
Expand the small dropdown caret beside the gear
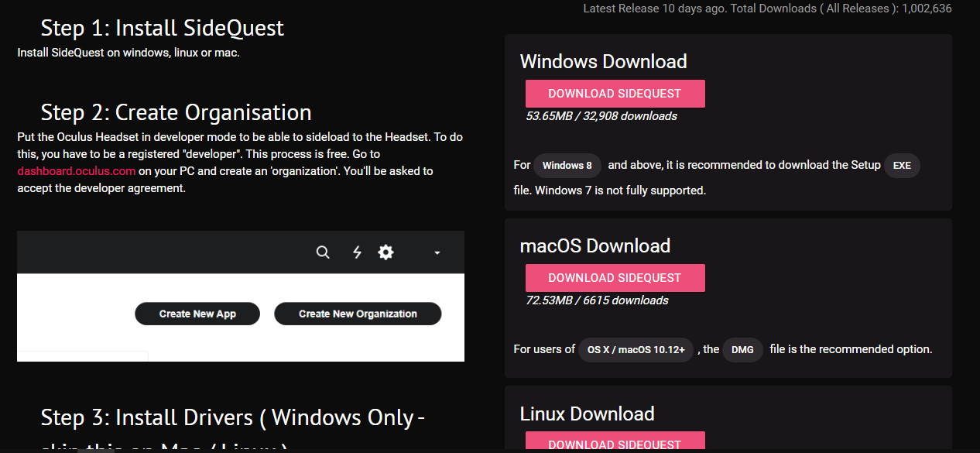(437, 253)
